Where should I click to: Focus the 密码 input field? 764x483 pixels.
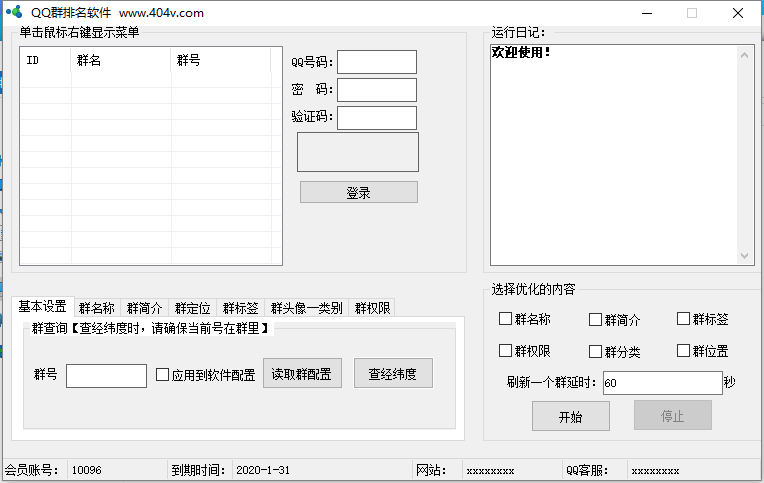(377, 90)
